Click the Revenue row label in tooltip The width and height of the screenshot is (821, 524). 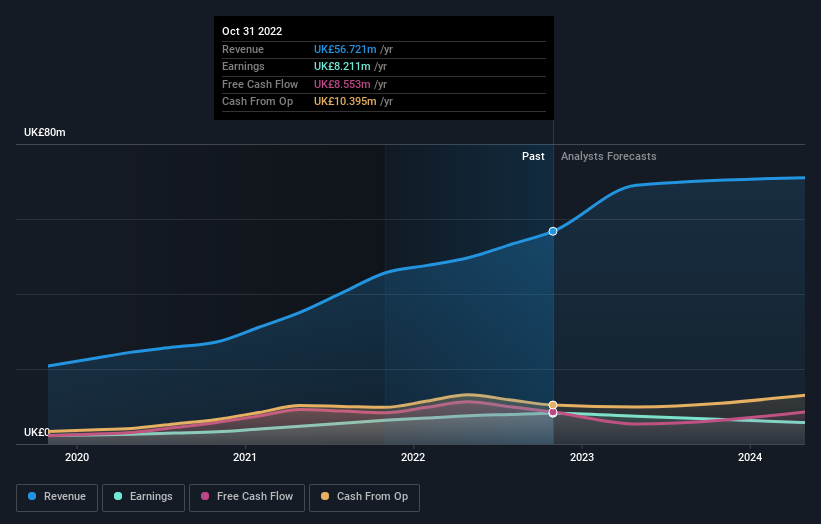[243, 49]
